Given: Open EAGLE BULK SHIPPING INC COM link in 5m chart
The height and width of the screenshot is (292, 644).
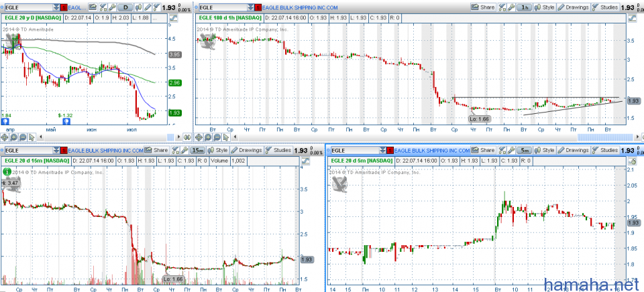Looking at the screenshot, I should coord(432,150).
